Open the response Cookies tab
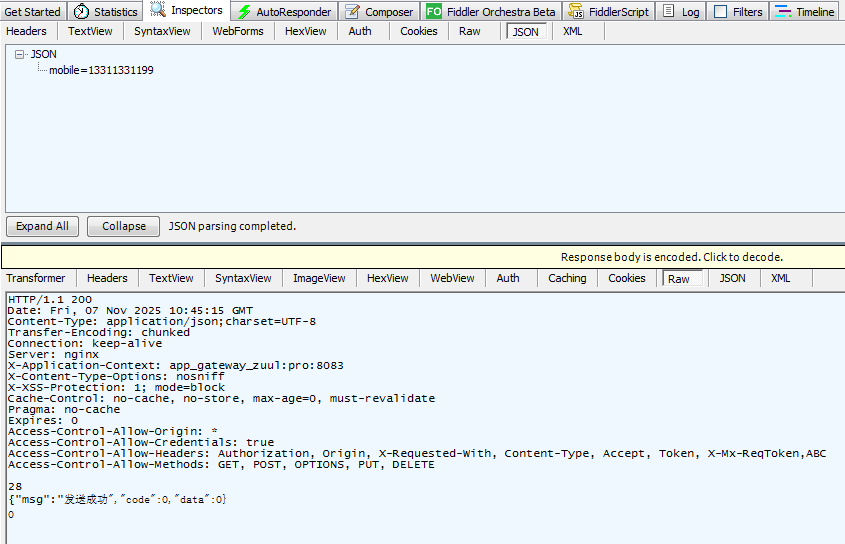The image size is (845, 544). pos(627,278)
